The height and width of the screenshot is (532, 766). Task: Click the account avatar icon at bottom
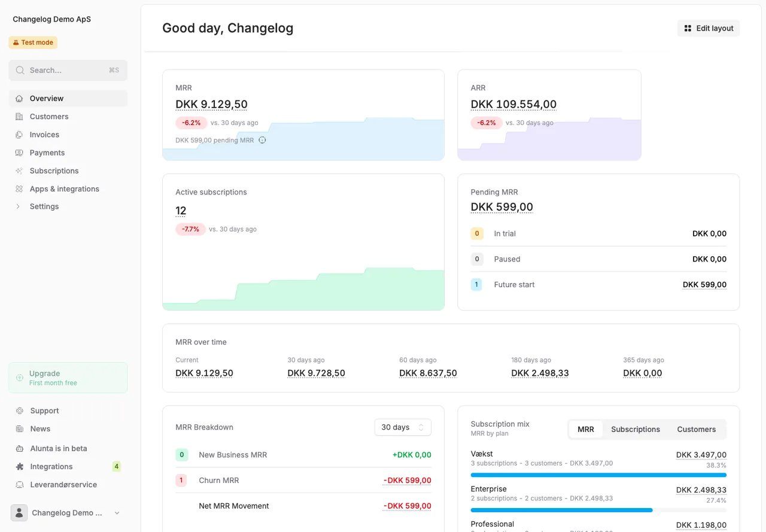pos(19,513)
